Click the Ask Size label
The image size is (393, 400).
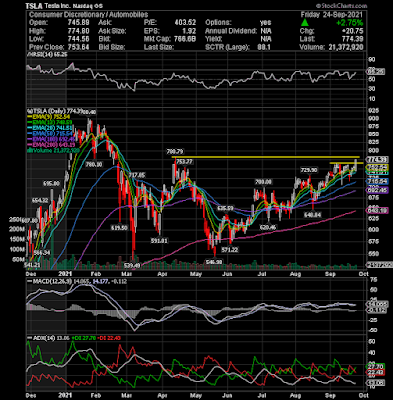tap(112, 31)
